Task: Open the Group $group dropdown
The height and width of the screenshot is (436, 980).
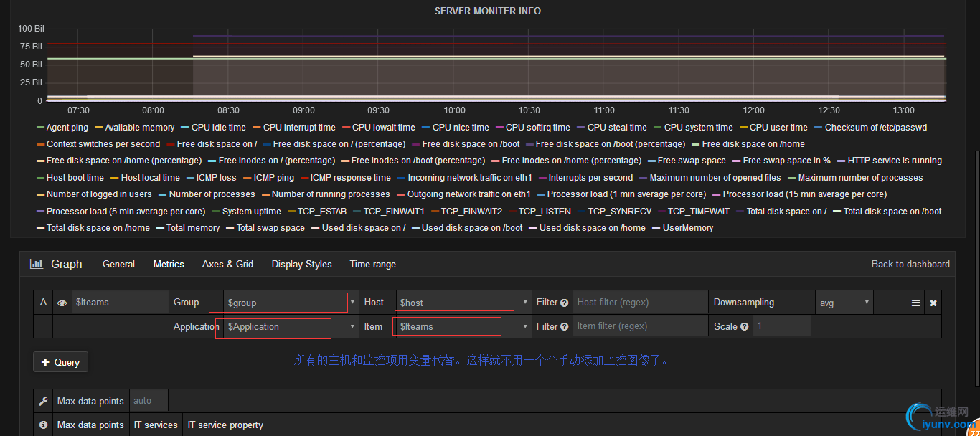Action: click(x=290, y=302)
